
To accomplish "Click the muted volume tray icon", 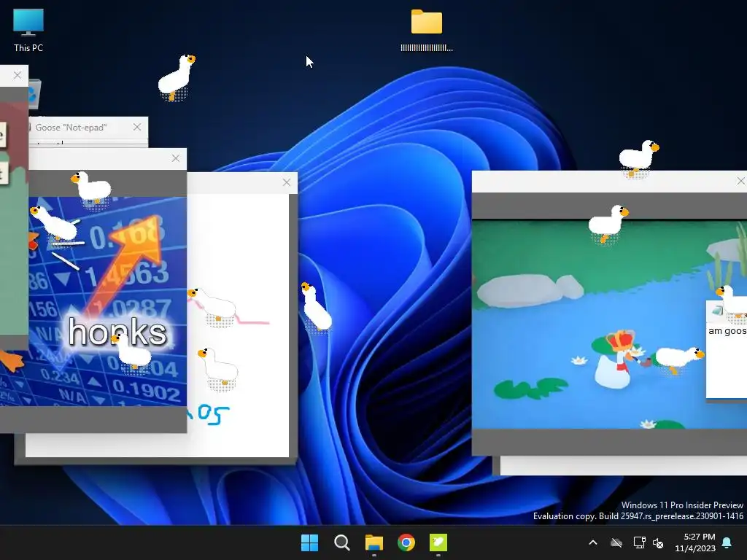I will click(658, 542).
